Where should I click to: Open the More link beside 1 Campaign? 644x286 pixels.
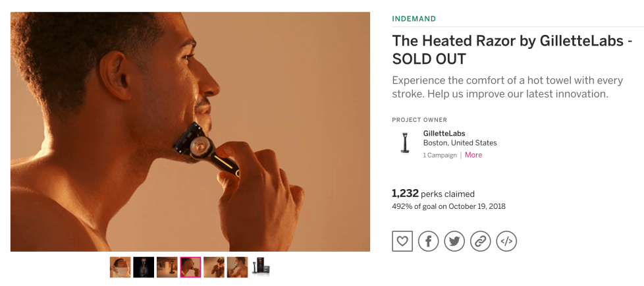473,155
